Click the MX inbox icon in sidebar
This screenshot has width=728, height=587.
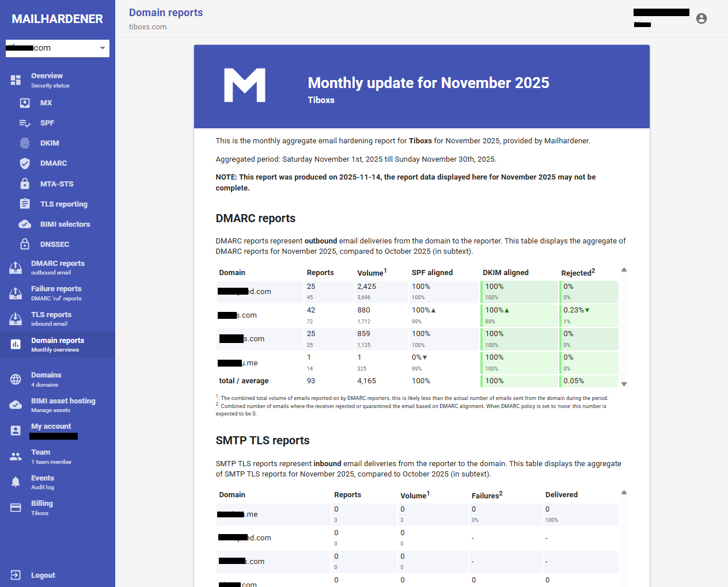tap(25, 103)
